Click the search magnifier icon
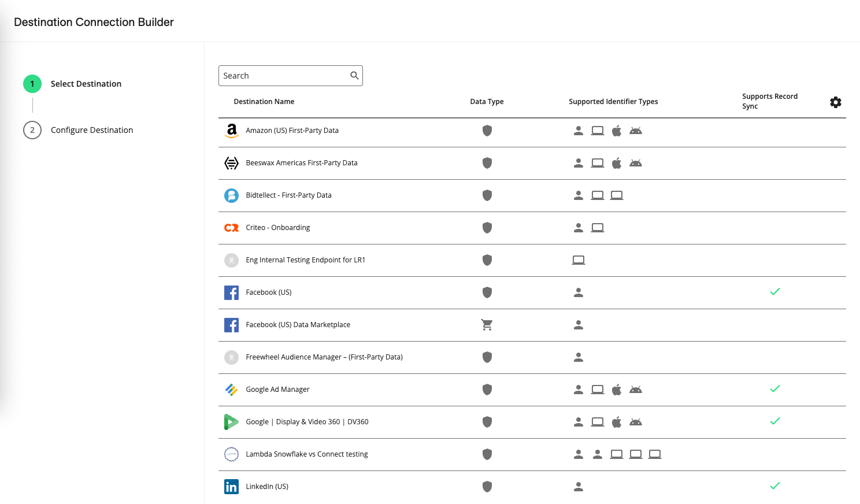The height and width of the screenshot is (504, 860). [354, 76]
